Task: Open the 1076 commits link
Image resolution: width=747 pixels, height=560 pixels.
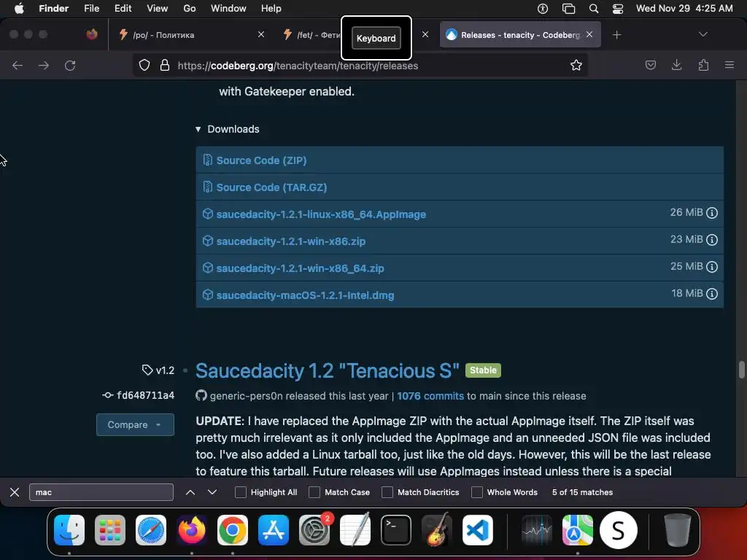Action: [x=430, y=396]
